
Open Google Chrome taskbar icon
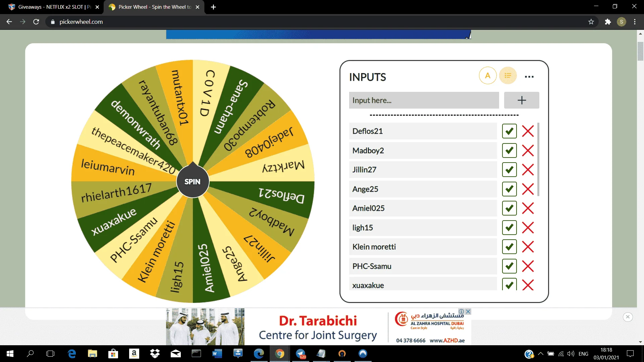pos(279,354)
